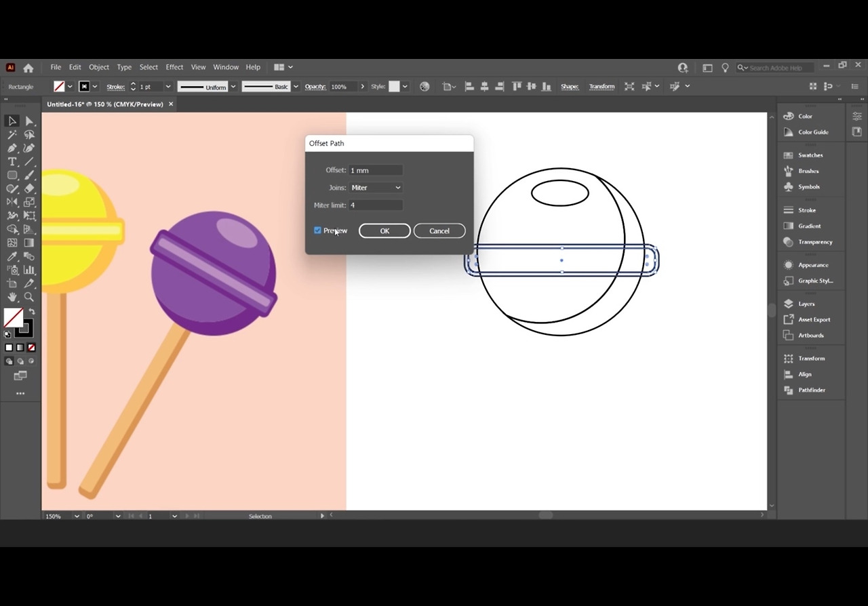
Task: Open the Object menu
Action: pyautogui.click(x=99, y=67)
